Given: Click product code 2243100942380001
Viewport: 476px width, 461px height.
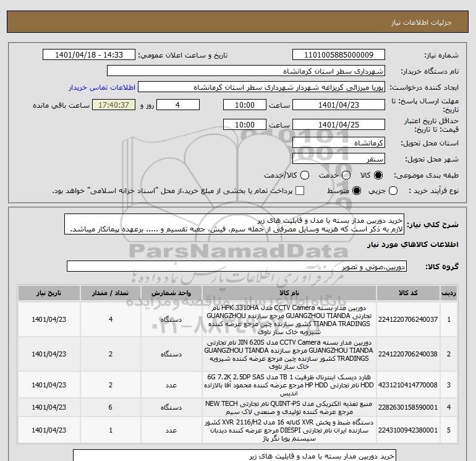Looking at the screenshot, I should (408, 430).
